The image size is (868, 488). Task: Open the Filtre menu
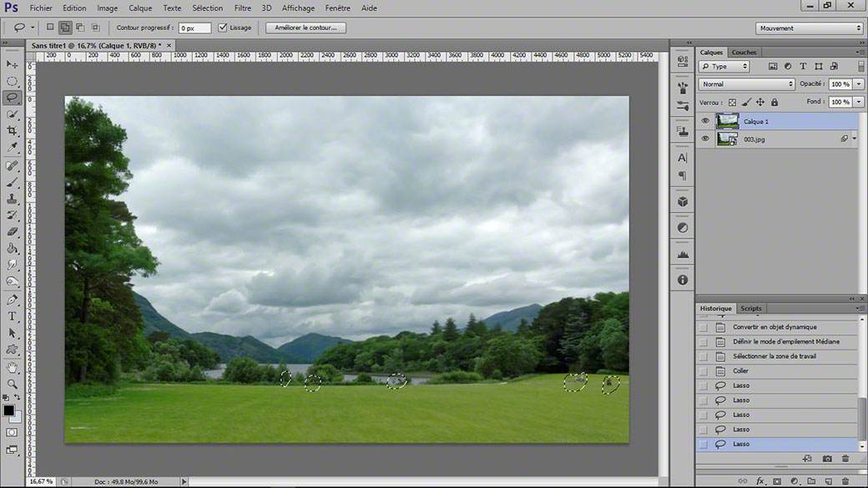click(x=243, y=8)
